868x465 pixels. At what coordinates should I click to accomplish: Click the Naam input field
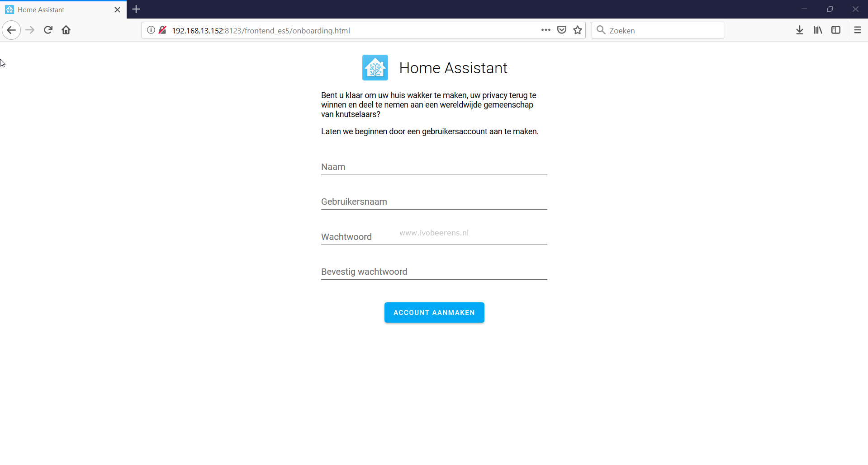click(x=434, y=167)
